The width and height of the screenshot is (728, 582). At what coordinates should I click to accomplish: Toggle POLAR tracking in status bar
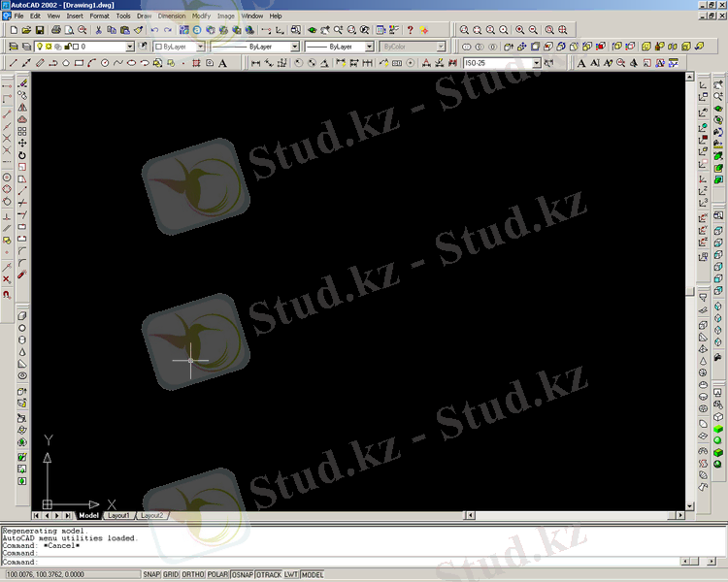[217, 574]
